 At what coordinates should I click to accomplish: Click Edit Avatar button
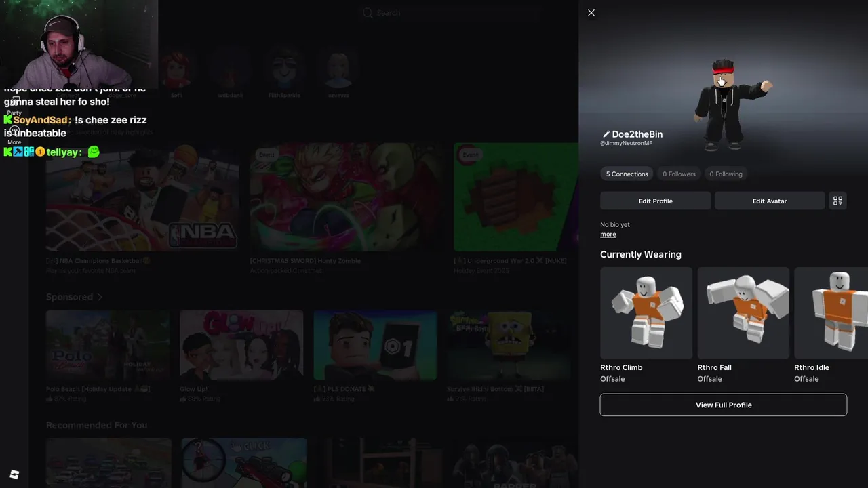click(770, 201)
